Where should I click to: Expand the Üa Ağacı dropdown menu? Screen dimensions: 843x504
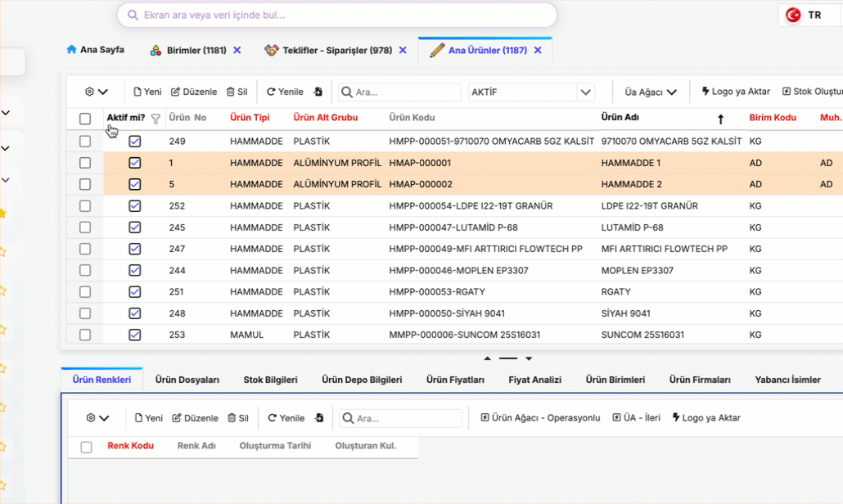click(651, 92)
